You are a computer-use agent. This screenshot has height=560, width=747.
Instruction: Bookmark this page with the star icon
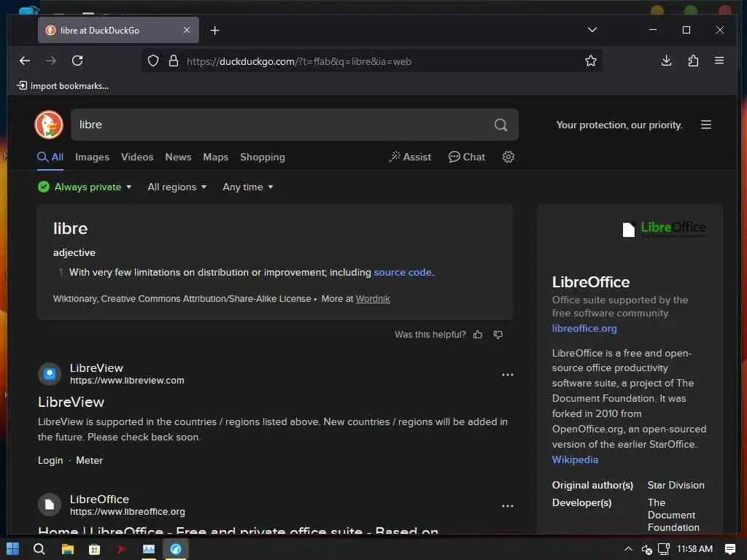pos(591,61)
